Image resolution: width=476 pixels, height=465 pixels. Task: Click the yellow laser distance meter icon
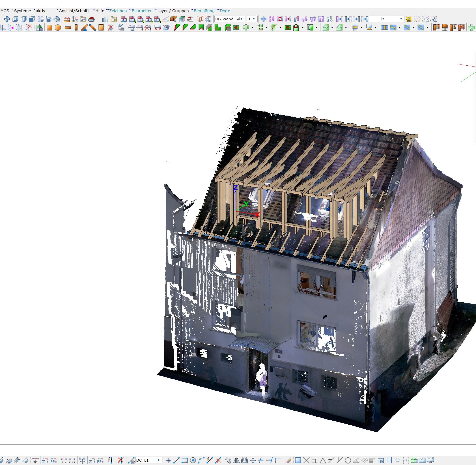pyautogui.click(x=409, y=19)
